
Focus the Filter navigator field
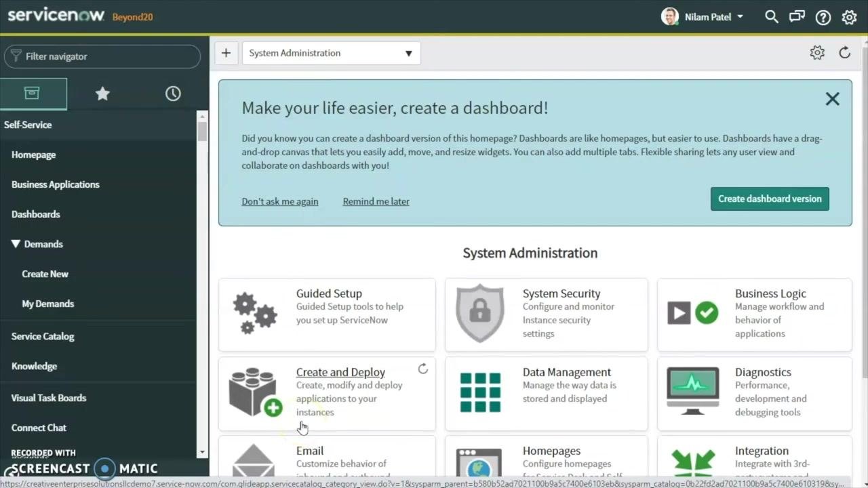coord(102,56)
